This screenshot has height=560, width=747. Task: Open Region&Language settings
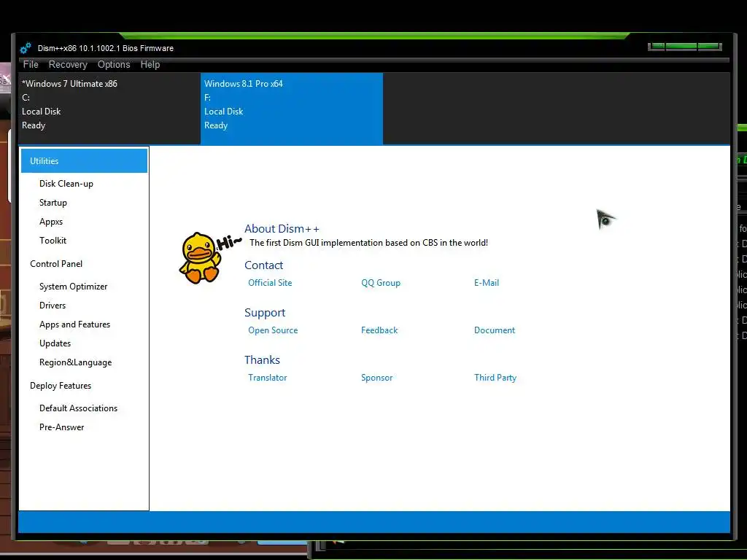point(75,362)
